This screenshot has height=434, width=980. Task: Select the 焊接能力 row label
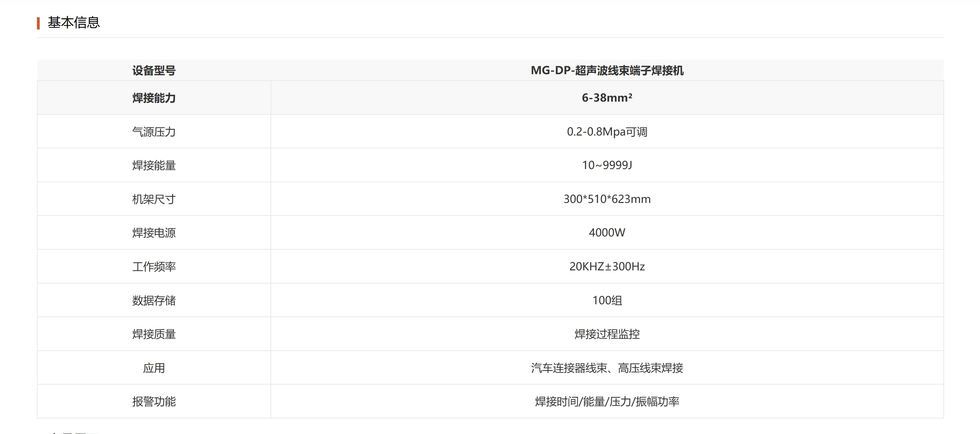(153, 98)
